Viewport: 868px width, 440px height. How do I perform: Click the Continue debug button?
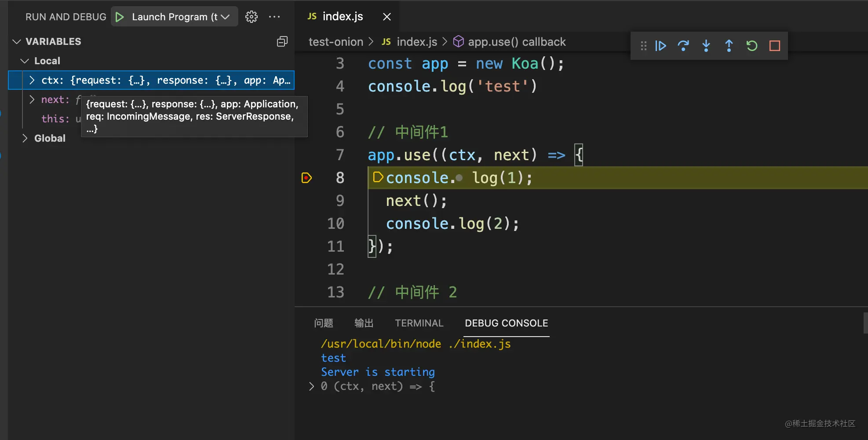[660, 46]
